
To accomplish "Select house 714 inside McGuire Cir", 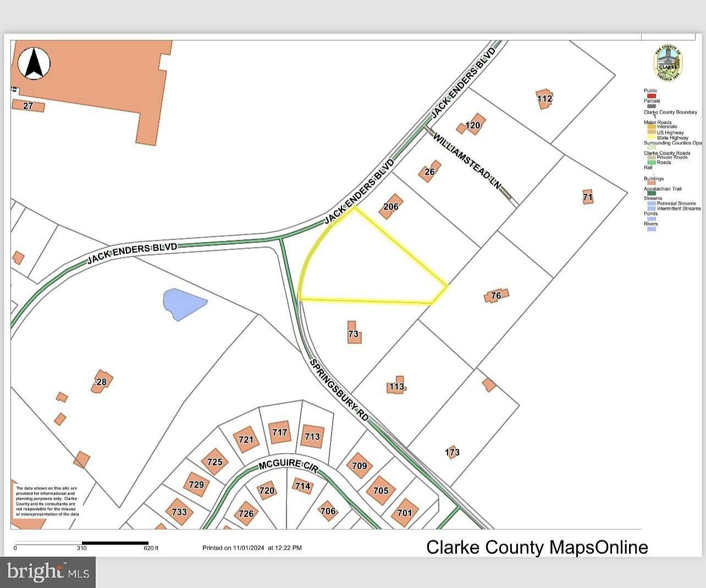I will point(302,486).
